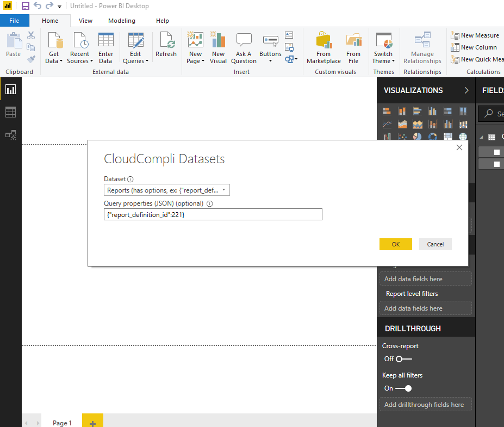Select the 100% stacked bar chart visual
504x427 pixels.
448,112
